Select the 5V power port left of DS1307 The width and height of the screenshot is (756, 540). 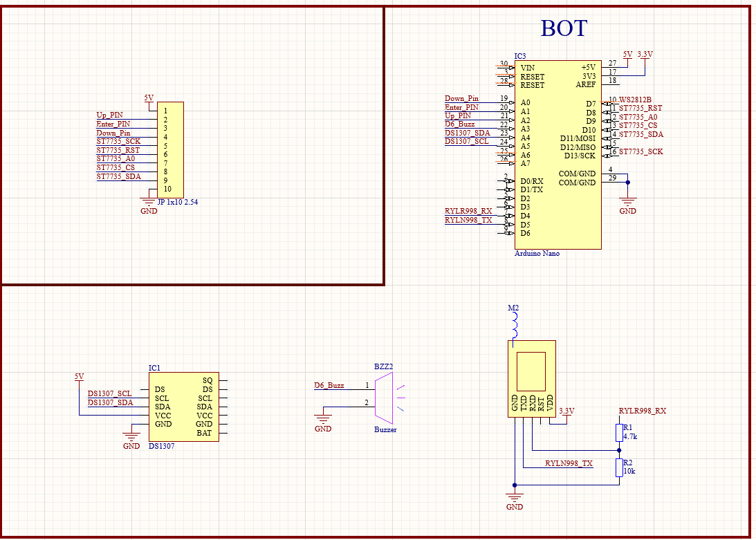[80, 378]
